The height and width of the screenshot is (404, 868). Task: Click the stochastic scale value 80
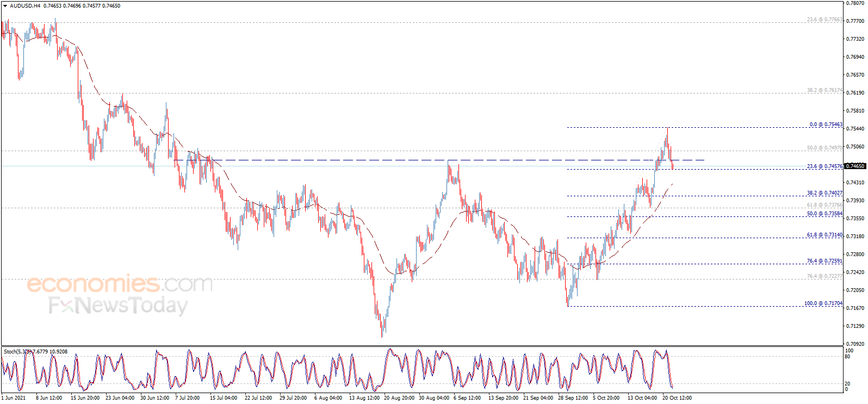coord(847,357)
